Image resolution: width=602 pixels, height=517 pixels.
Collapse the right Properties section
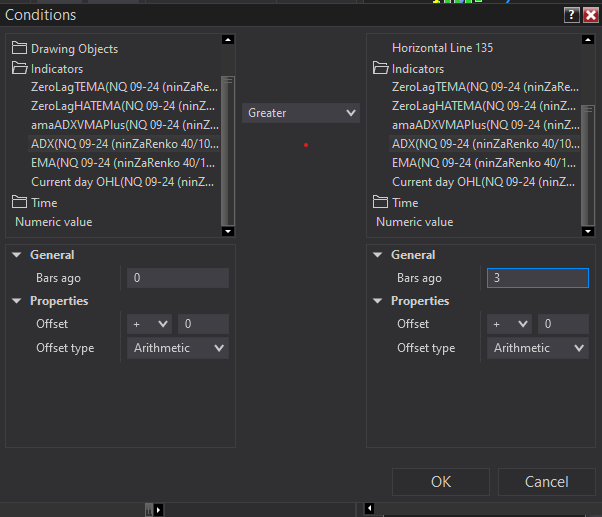(378, 301)
